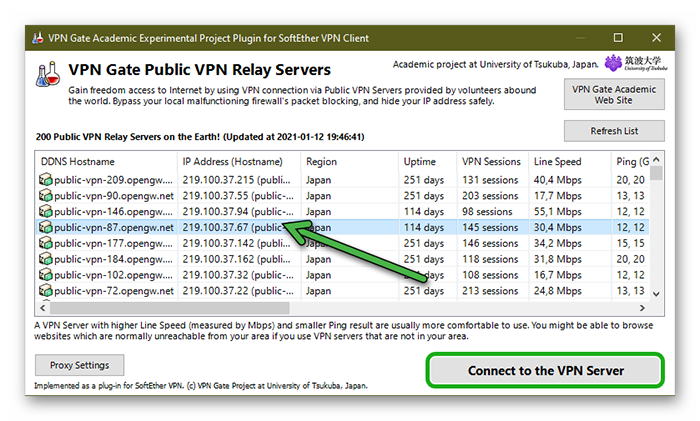700x421 pixels.
Task: Click the list's scroll down arrow
Action: [x=656, y=294]
